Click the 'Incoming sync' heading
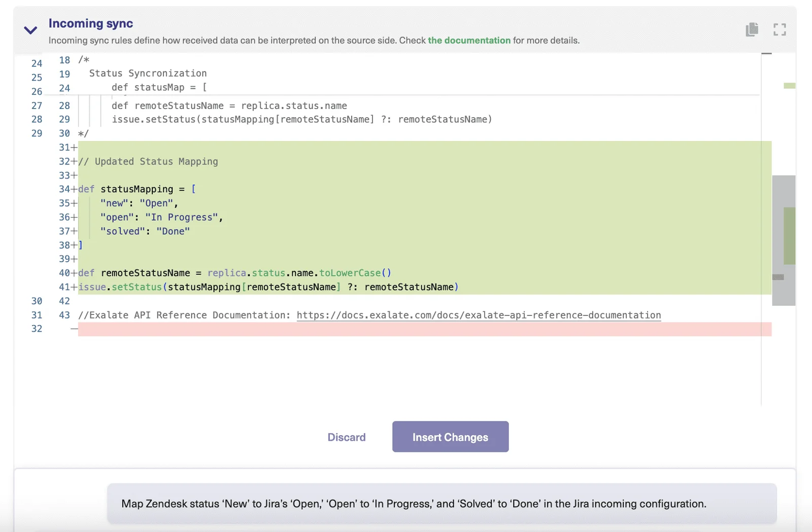812x532 pixels. 91,23
